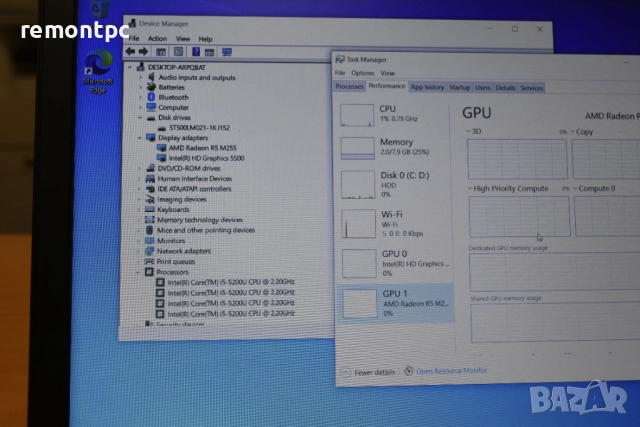Select GPU 1 AMD Radeon item
The width and height of the screenshot is (640, 427).
[x=396, y=303]
